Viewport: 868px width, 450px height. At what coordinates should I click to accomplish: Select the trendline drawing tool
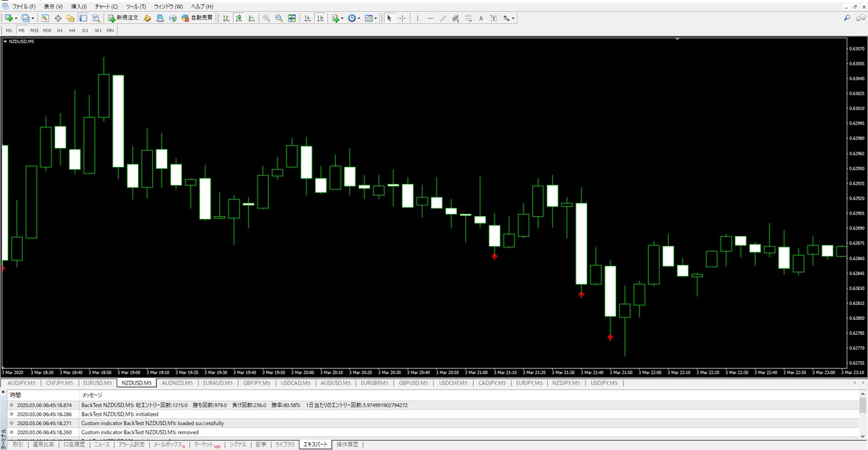click(x=443, y=18)
